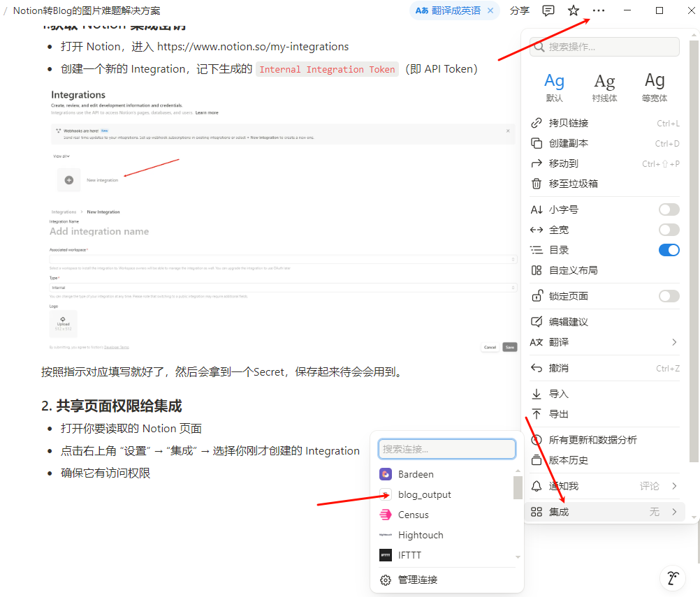Expand the integrations submenu arrow
The width and height of the screenshot is (700, 597).
[674, 512]
